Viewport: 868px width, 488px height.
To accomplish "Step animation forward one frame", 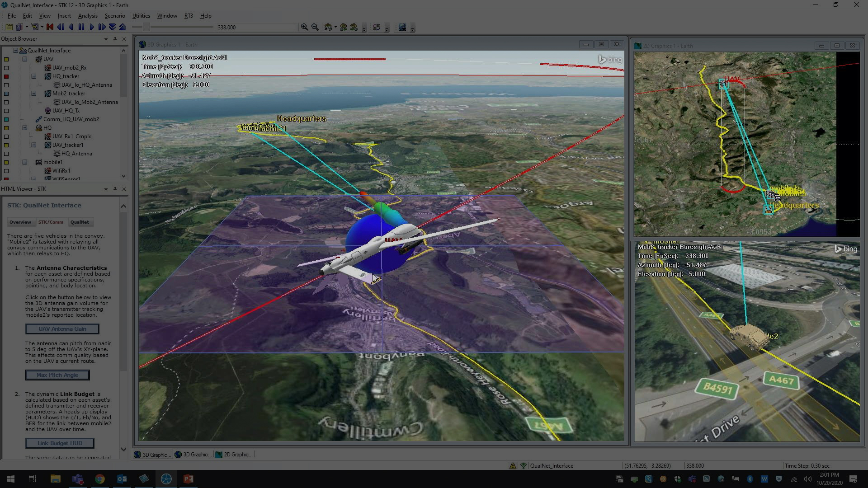I will [102, 27].
